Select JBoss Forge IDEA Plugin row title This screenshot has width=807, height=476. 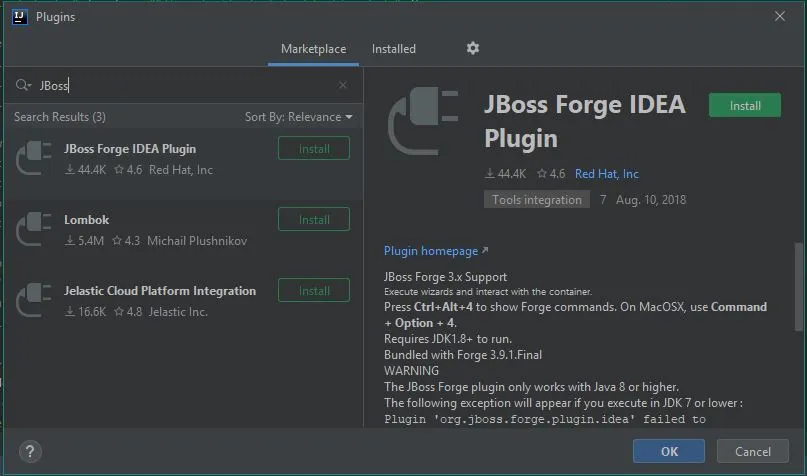(130, 149)
